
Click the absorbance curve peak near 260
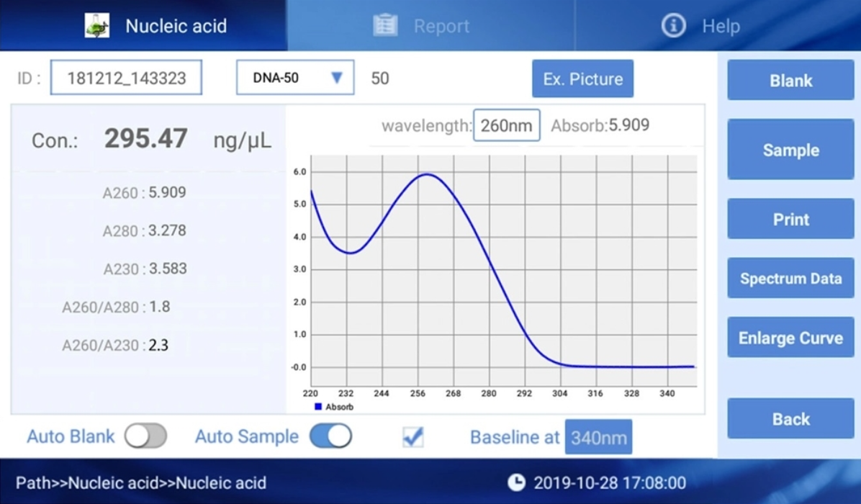[427, 174]
